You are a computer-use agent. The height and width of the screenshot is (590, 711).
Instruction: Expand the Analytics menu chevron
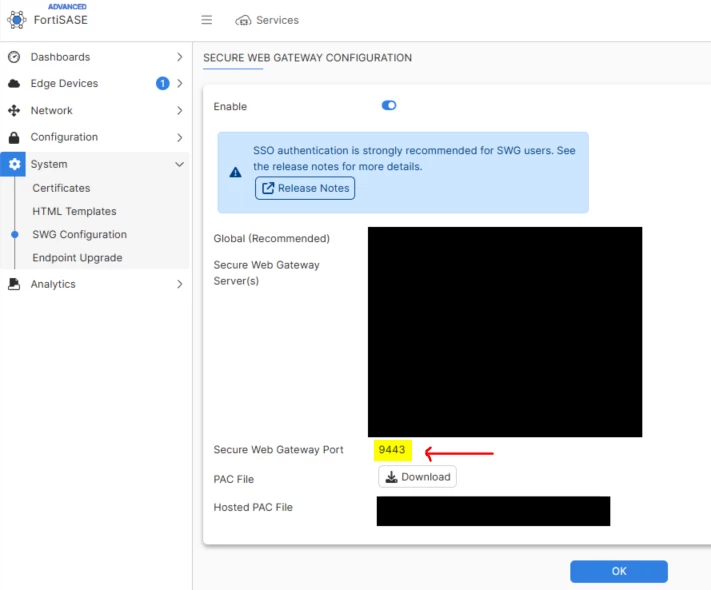(x=180, y=284)
